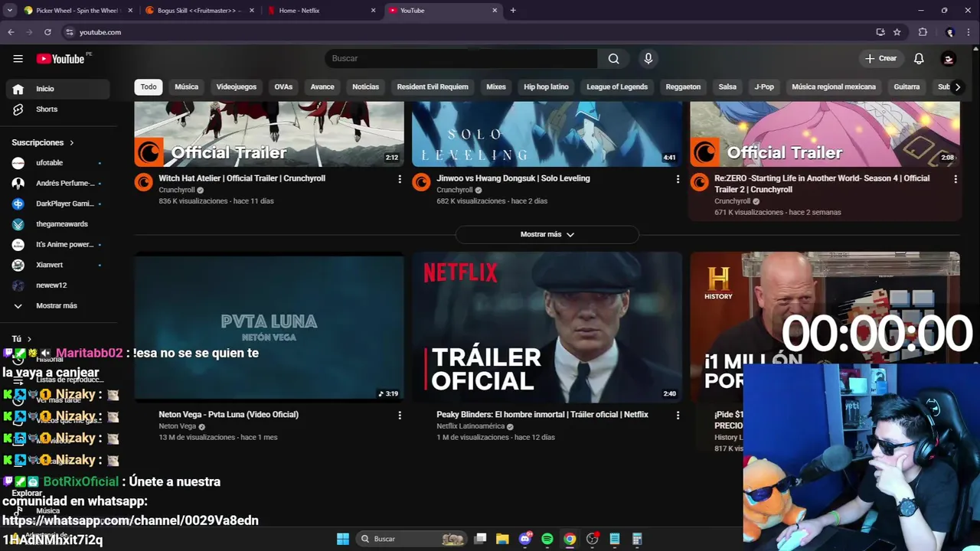The image size is (980, 551).
Task: Go to Inicio in sidebar
Action: (x=58, y=89)
